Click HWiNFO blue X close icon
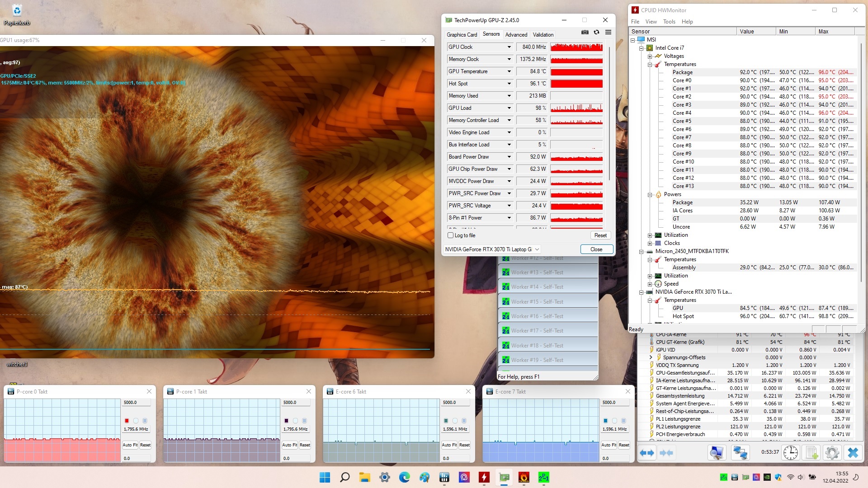868x488 pixels. click(853, 452)
